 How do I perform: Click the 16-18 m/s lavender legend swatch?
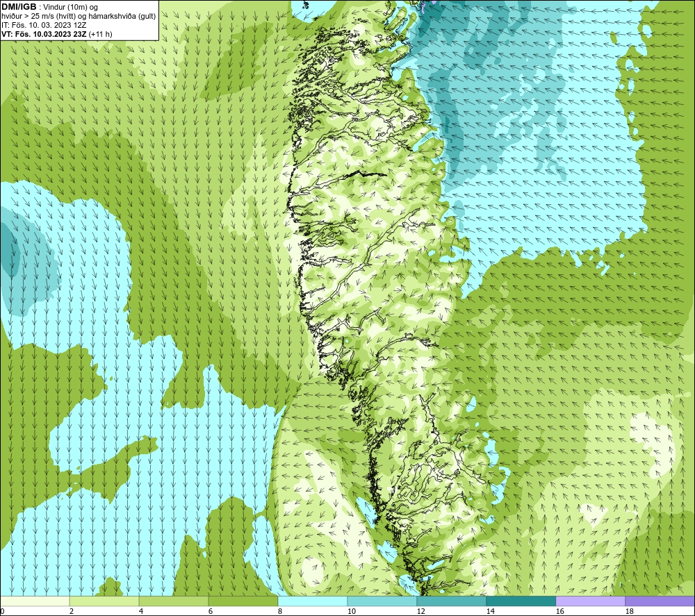click(x=590, y=601)
